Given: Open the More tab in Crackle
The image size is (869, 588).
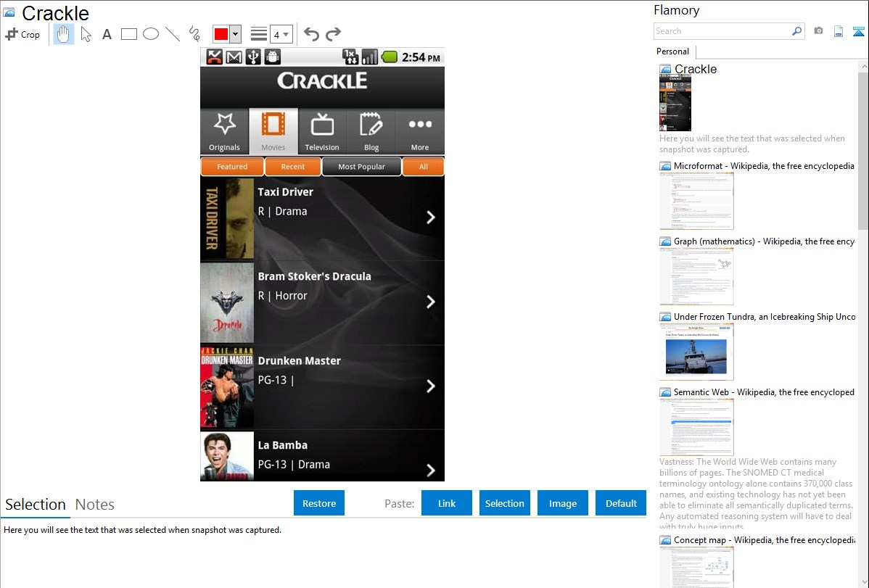Looking at the screenshot, I should (420, 131).
